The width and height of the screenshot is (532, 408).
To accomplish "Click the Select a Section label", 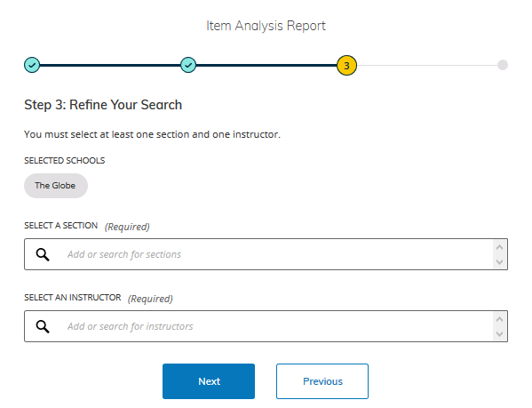I will tap(60, 226).
